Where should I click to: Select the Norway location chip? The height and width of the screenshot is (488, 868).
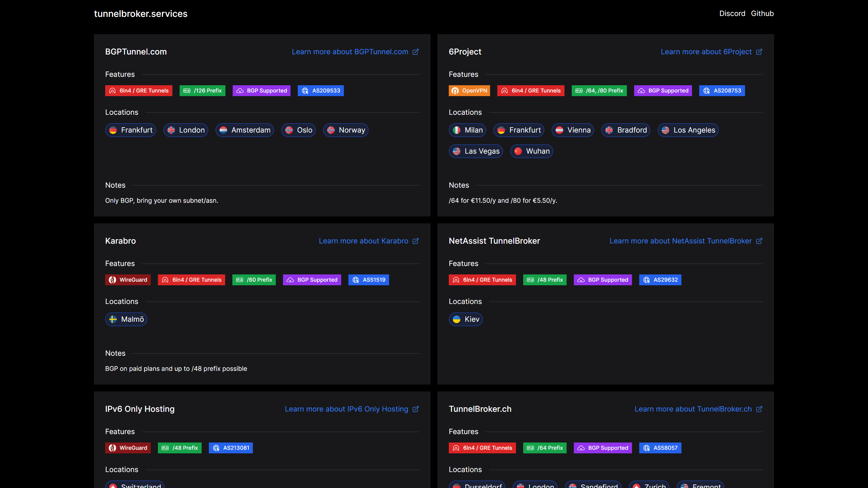[346, 130]
